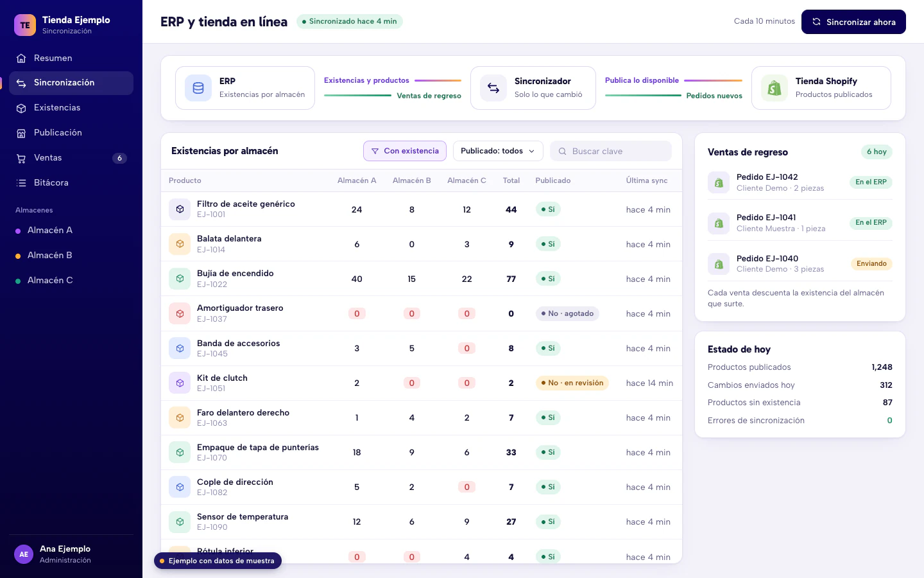Click Enviando status of Pedido EJ-1040
The width and height of the screenshot is (924, 578).
[x=871, y=264]
